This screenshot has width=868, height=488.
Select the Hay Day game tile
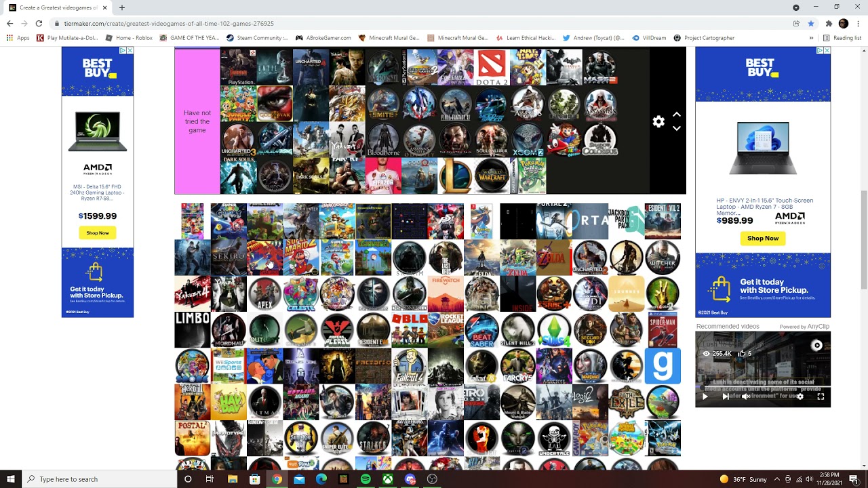(x=229, y=403)
